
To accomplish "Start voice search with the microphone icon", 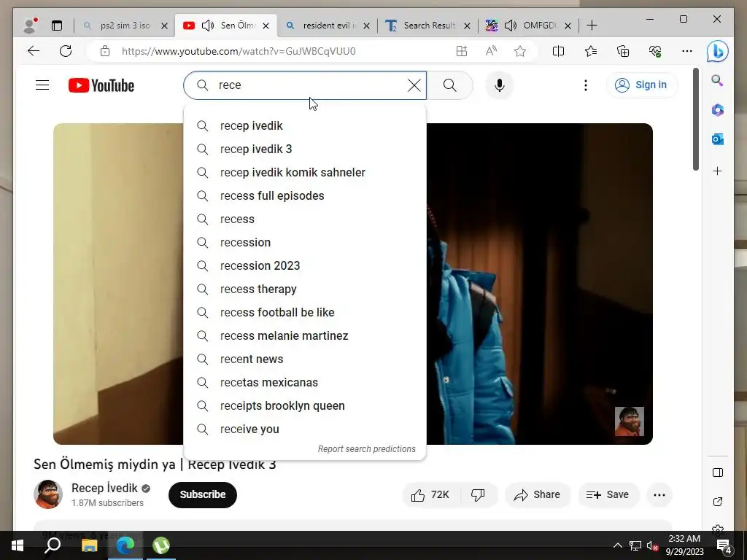I will [499, 85].
